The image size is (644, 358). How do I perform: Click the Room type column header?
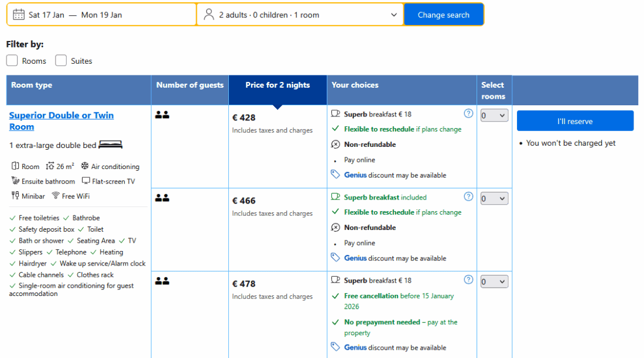(x=32, y=85)
